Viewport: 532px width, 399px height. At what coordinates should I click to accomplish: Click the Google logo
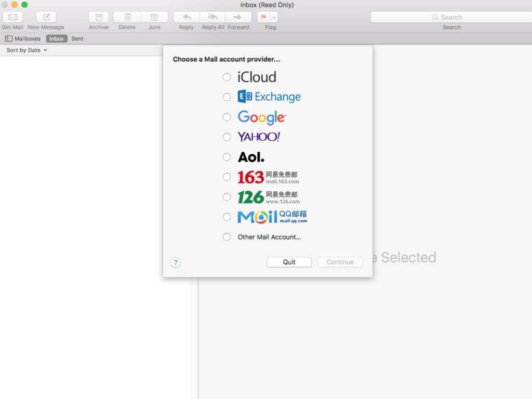pos(262,117)
